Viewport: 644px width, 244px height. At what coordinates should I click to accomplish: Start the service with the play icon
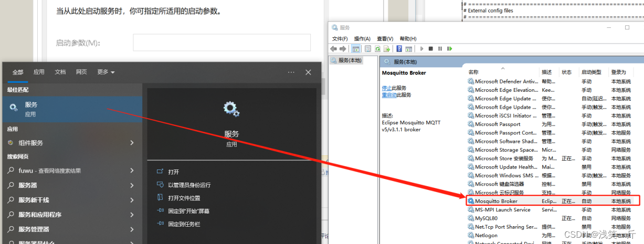click(421, 48)
